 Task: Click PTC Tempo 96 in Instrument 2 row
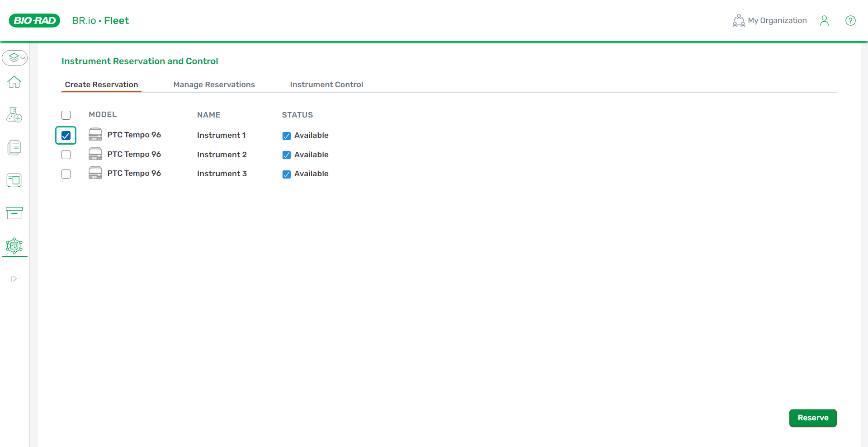pyautogui.click(x=134, y=154)
